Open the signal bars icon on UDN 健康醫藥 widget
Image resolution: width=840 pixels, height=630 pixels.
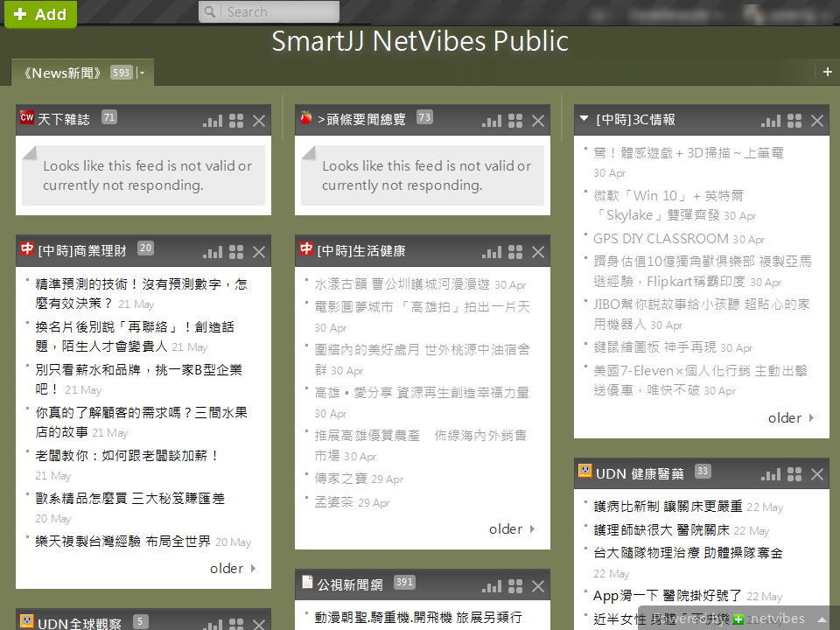(x=771, y=474)
